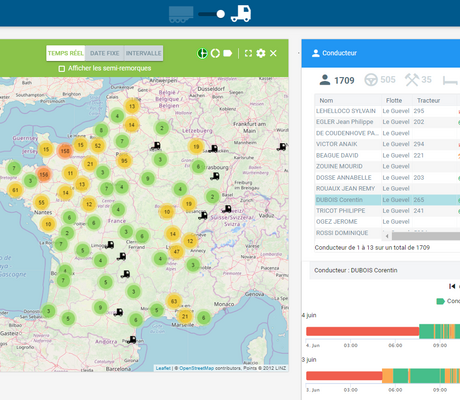This screenshot has height=400, width=460.
Task: Click yellow cluster 47 near Lyon
Action: [x=177, y=252]
